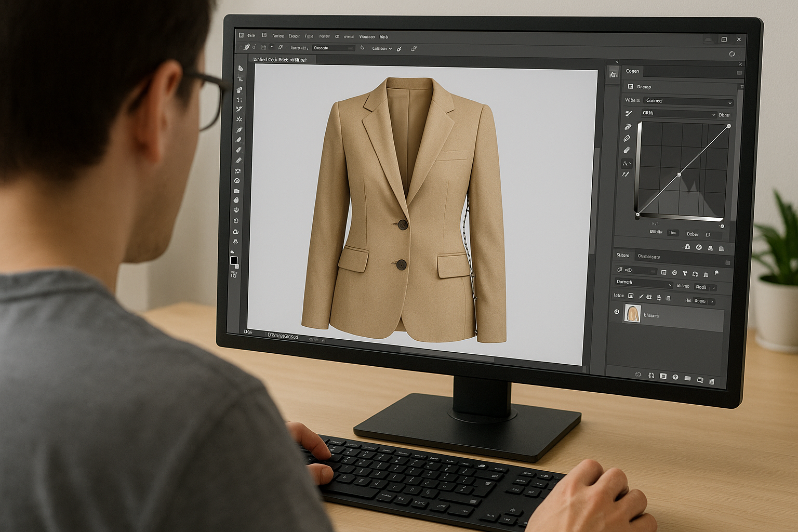Image resolution: width=798 pixels, height=532 pixels.
Task: Click the top-right curve endpoint
Action: (728, 126)
